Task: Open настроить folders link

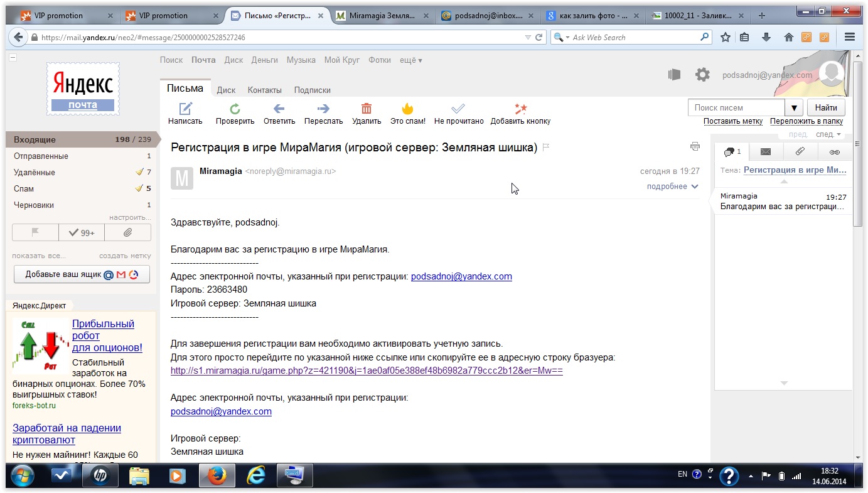Action: coord(130,217)
